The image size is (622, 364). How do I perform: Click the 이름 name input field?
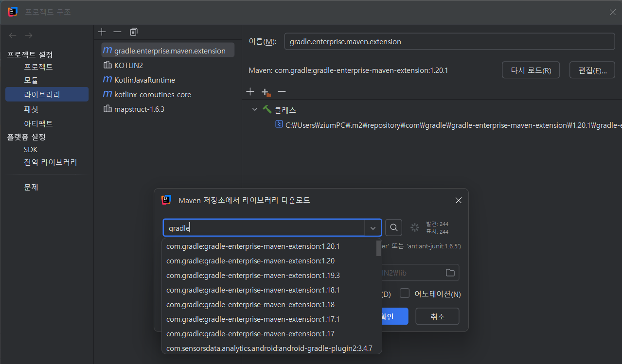tap(449, 42)
